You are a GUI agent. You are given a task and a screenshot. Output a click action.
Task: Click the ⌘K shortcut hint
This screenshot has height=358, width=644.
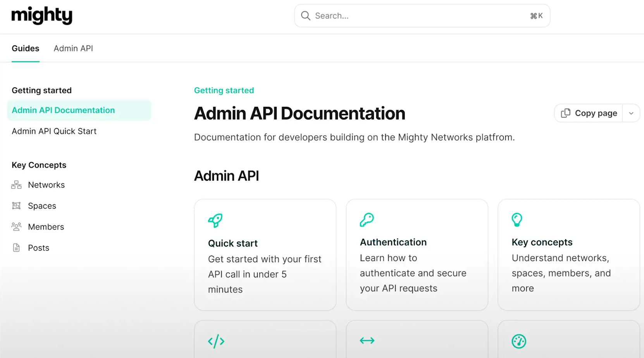point(536,16)
